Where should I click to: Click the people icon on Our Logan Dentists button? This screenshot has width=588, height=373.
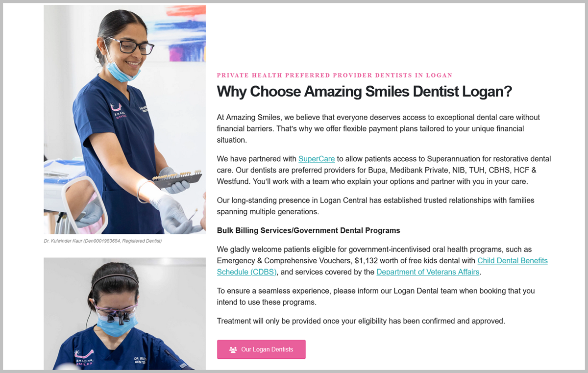(233, 349)
